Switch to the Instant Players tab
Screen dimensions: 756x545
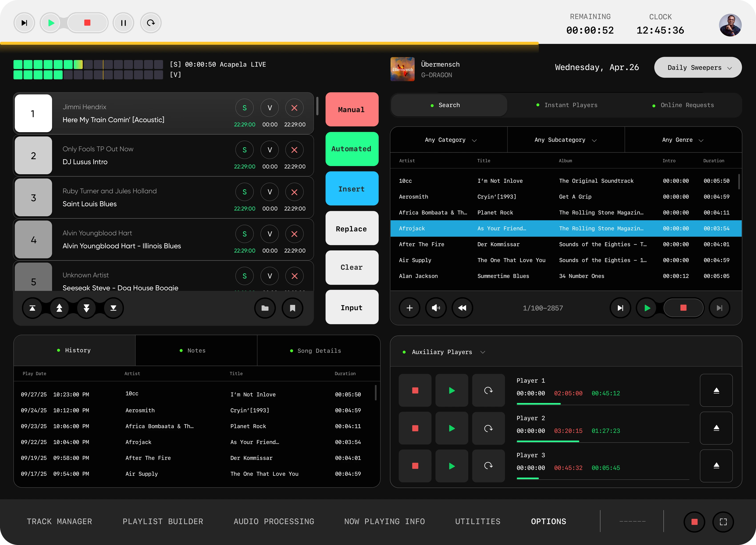pyautogui.click(x=567, y=105)
